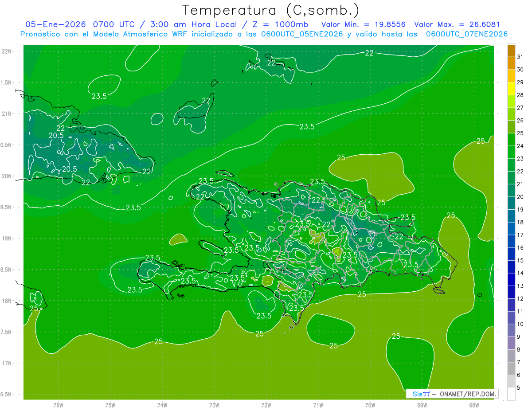The image size is (532, 411).
Task: Click the '68W' longitude axis label
Action: 474,405
